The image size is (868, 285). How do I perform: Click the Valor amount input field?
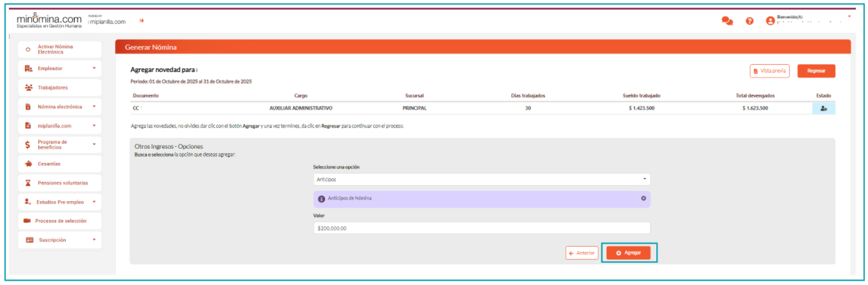pos(481,228)
